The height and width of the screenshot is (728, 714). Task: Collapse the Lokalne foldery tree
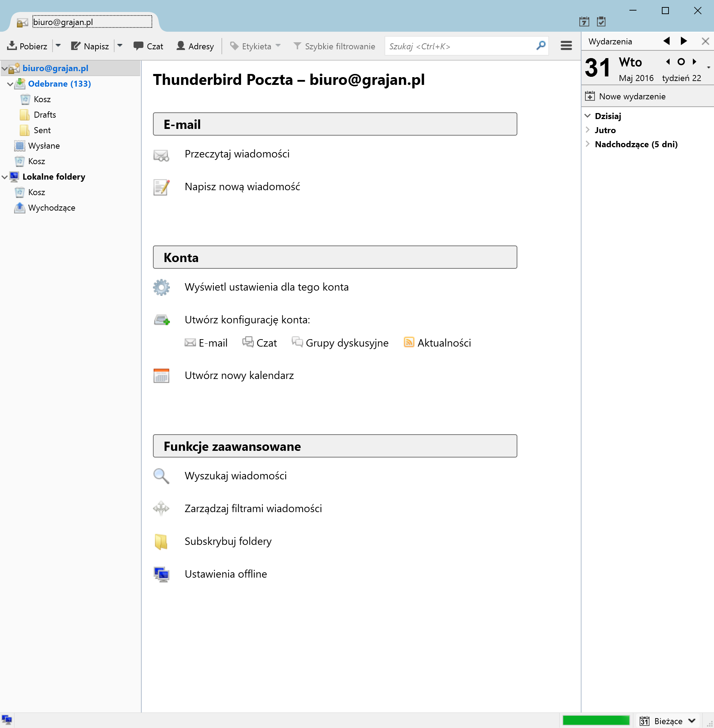pos(5,177)
